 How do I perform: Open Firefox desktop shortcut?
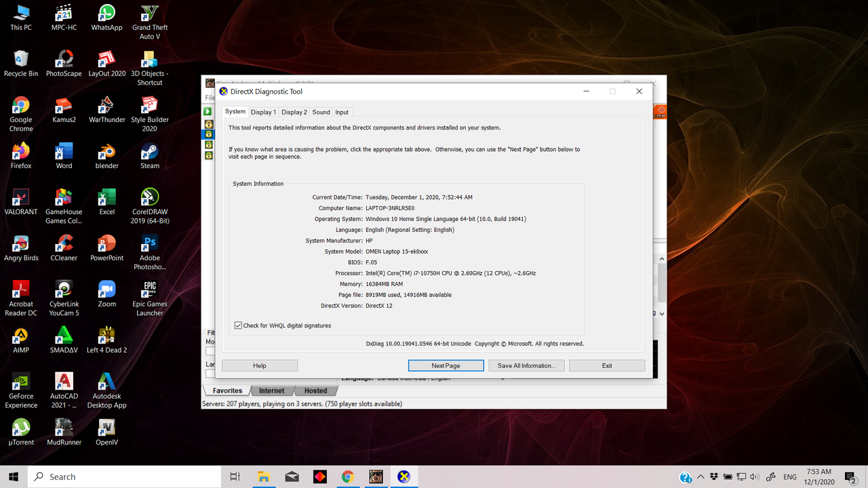[21, 156]
